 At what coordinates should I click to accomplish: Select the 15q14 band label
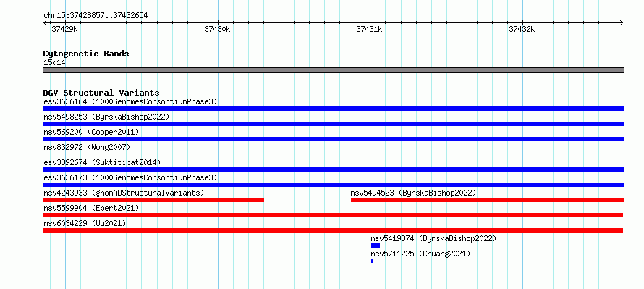click(x=54, y=63)
